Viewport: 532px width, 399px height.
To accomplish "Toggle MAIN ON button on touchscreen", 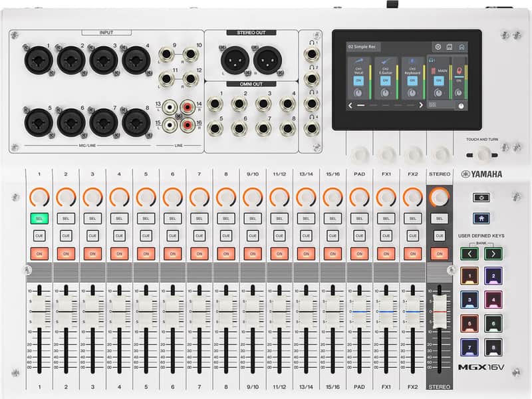I will coord(439,80).
